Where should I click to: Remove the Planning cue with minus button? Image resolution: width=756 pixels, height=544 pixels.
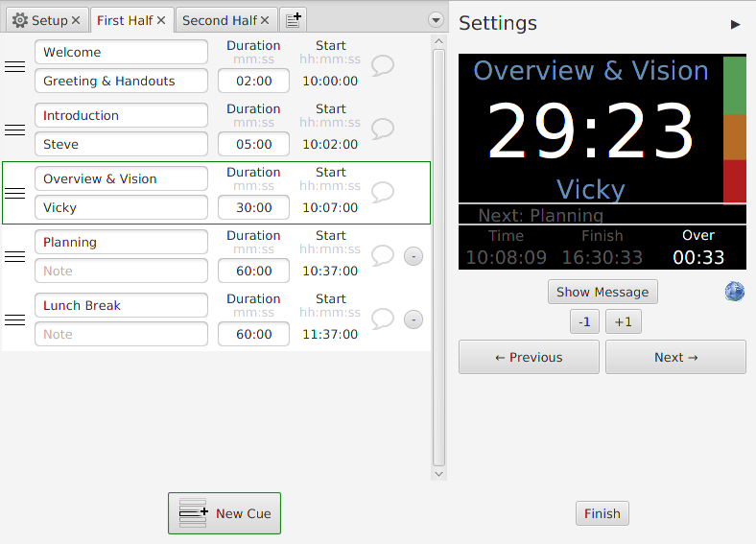tap(413, 256)
